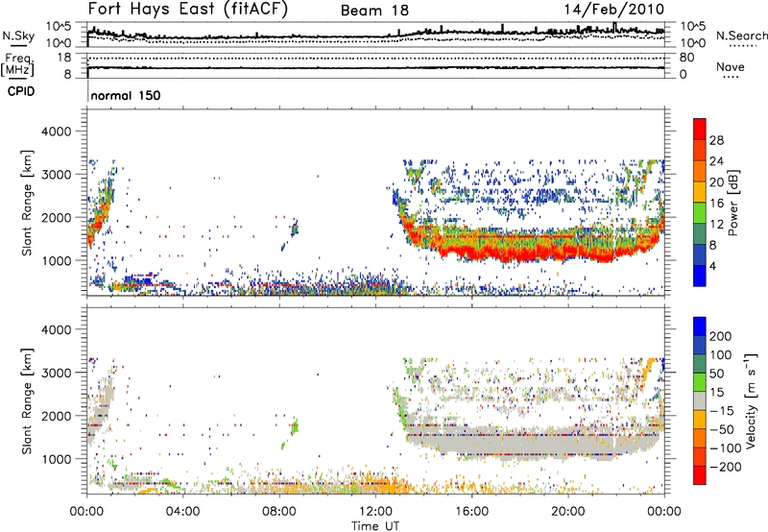
Task: Click the light green segment of velocity colorbar
Action: [x=700, y=382]
